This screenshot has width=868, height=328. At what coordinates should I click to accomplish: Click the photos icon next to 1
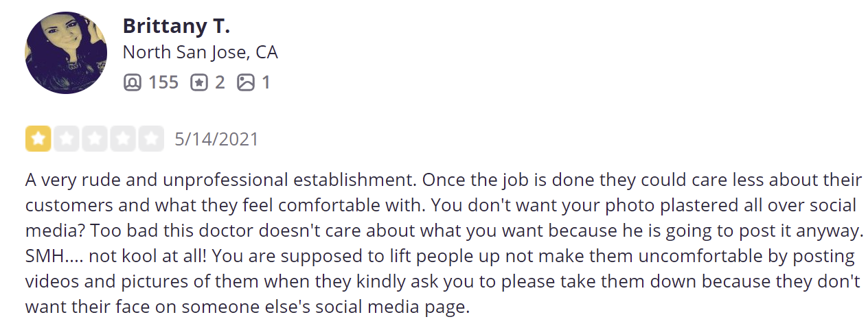point(246,83)
